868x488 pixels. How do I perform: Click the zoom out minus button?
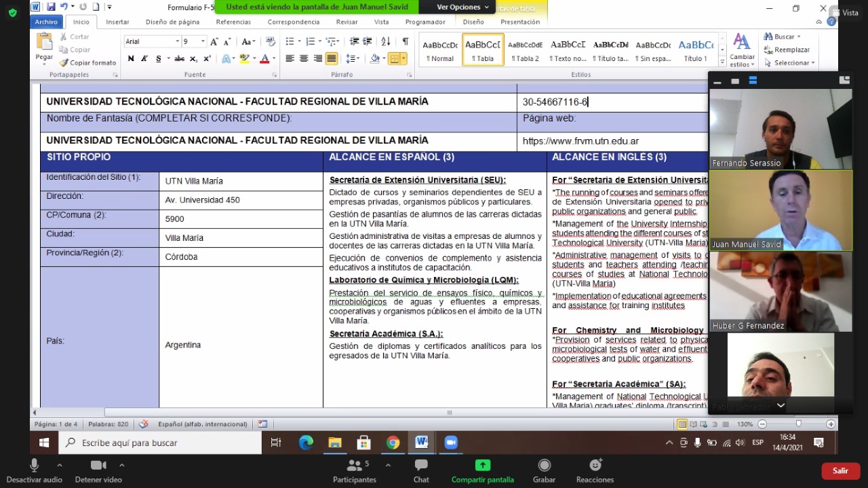pyautogui.click(x=762, y=424)
